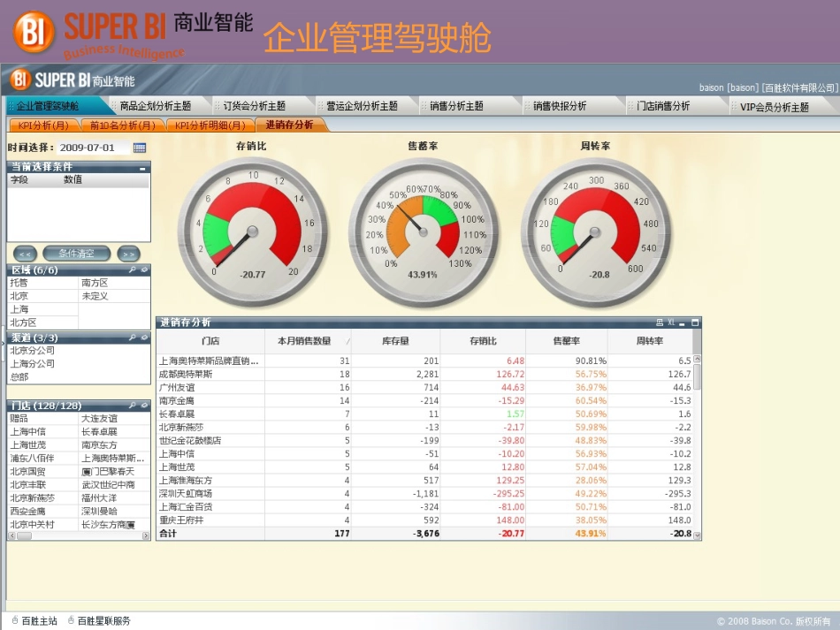This screenshot has width=840, height=630.
Task: Click the search icon in 门店 header
Action: point(133,406)
